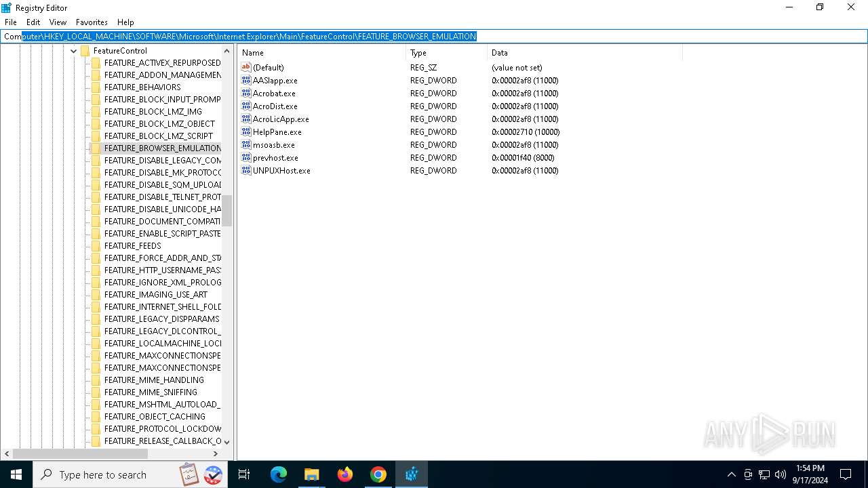
Task: Click the tree pane vertical scrollbar thumb
Action: [227, 210]
